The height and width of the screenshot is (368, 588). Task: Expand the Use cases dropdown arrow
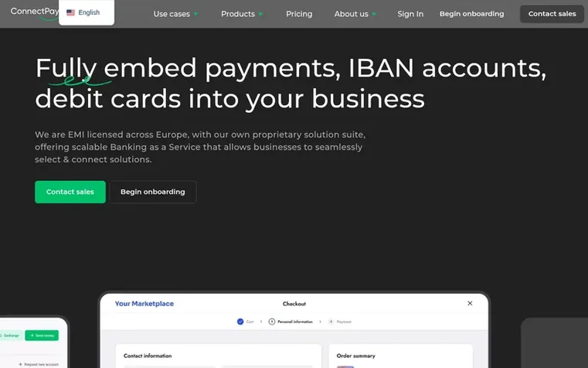pos(195,14)
